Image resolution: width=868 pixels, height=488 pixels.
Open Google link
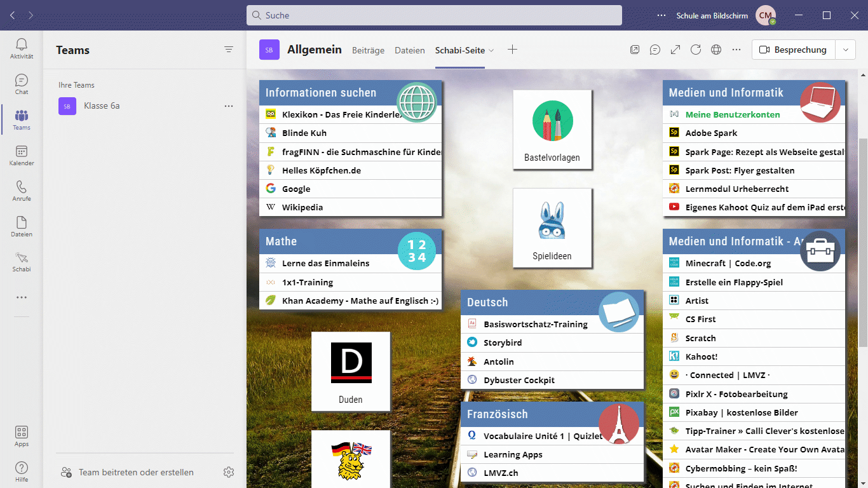pos(351,189)
